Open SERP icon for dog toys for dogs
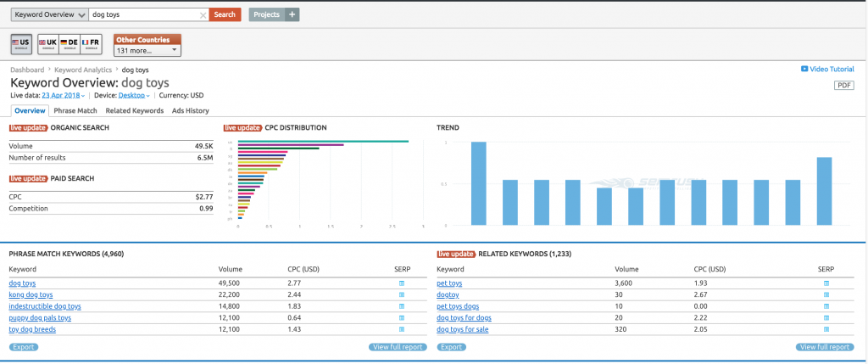The width and height of the screenshot is (868, 364). point(826,318)
